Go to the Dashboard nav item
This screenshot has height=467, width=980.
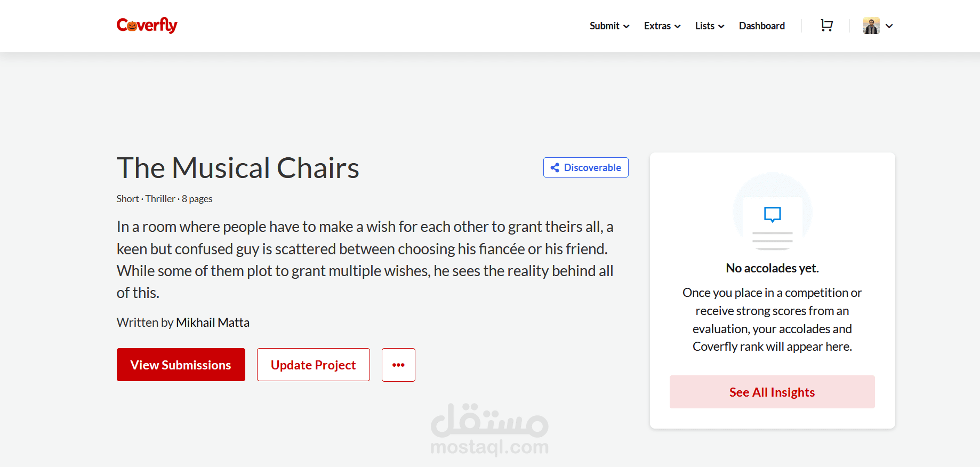point(761,26)
